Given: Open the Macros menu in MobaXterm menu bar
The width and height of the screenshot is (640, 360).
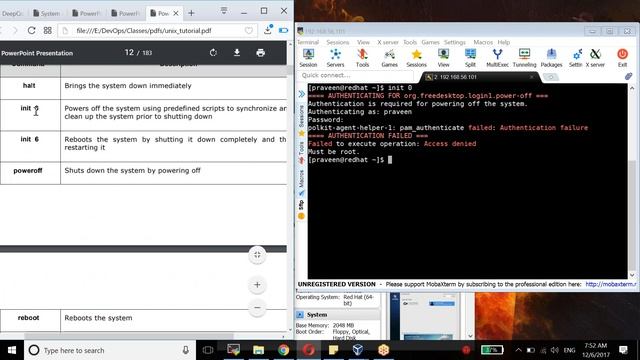Looking at the screenshot, I should pos(483,42).
